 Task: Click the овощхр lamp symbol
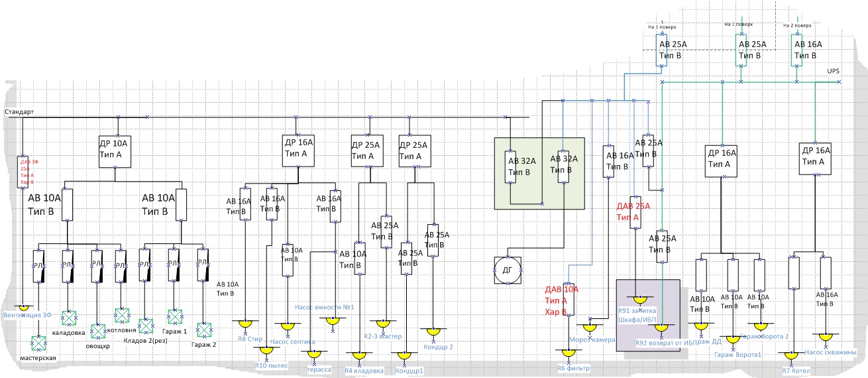[x=97, y=330]
